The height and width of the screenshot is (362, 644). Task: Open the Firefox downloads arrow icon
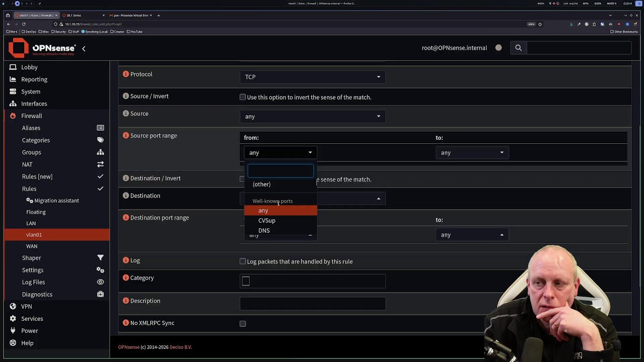pos(571,24)
